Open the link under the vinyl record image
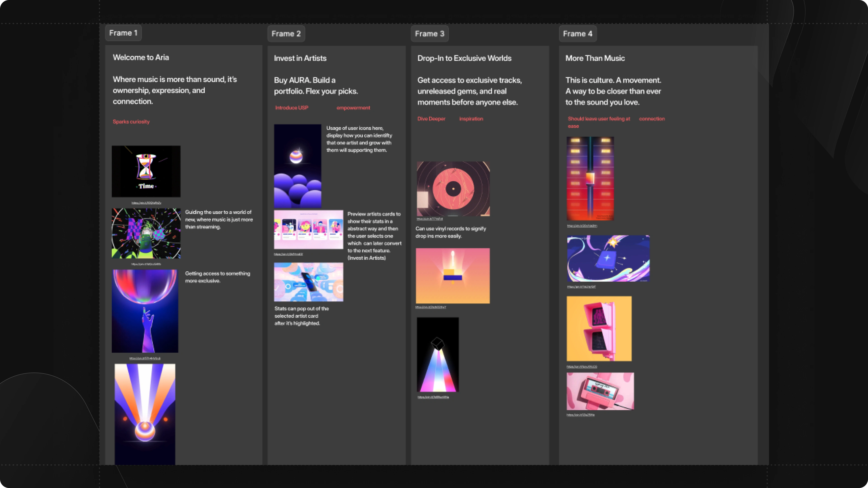This screenshot has width=868, height=488. [430, 219]
